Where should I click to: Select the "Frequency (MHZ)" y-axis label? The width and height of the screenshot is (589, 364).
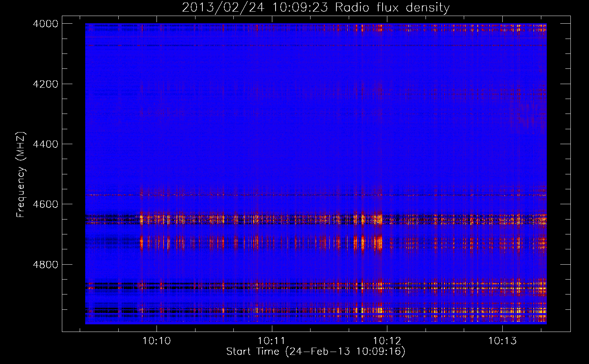21,175
